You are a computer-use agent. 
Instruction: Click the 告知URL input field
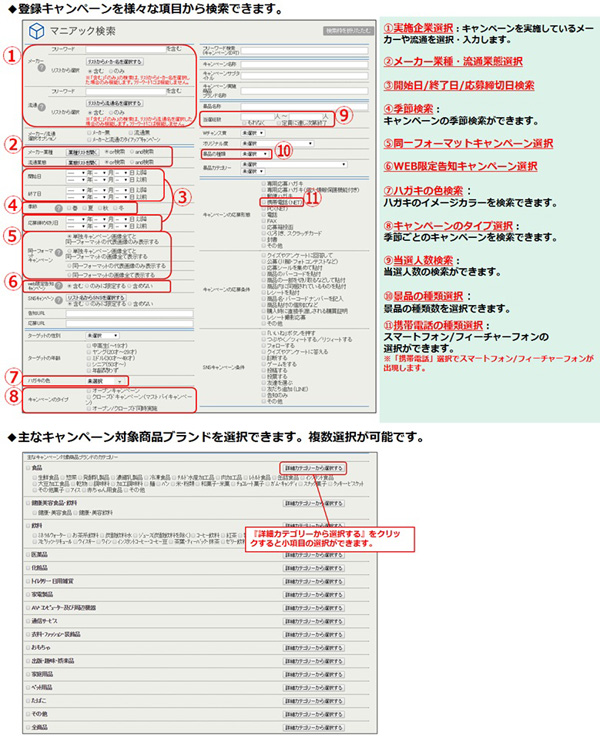point(130,314)
